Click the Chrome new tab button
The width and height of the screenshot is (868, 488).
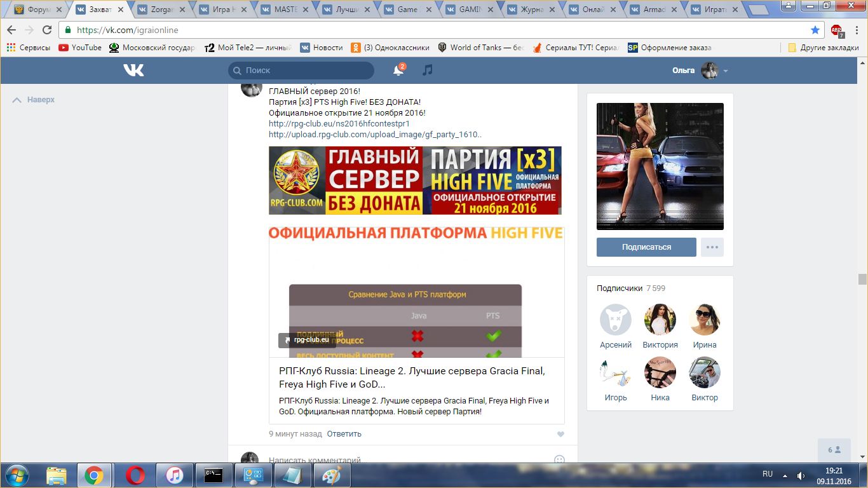[x=759, y=10]
